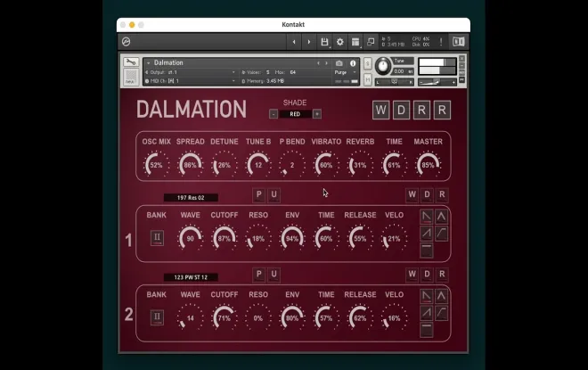
Task: Open the MIDI Ch dropdown
Action: pyautogui.click(x=192, y=80)
